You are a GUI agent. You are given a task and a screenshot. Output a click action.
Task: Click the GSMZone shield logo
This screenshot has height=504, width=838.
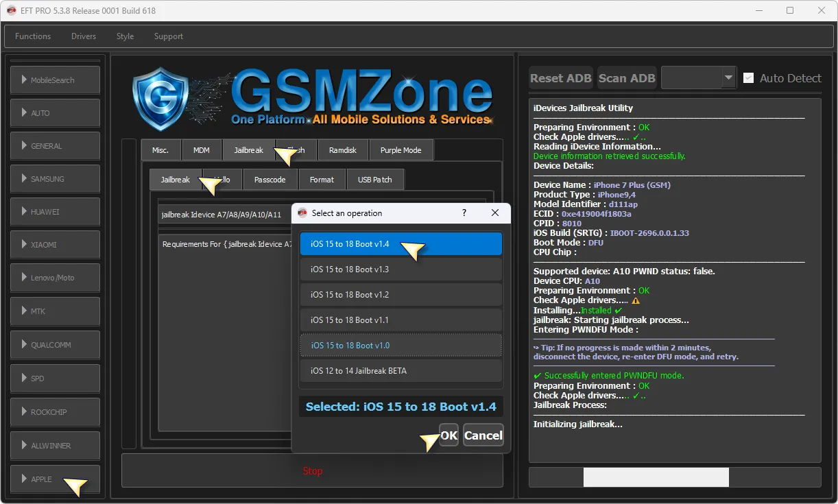(x=160, y=99)
